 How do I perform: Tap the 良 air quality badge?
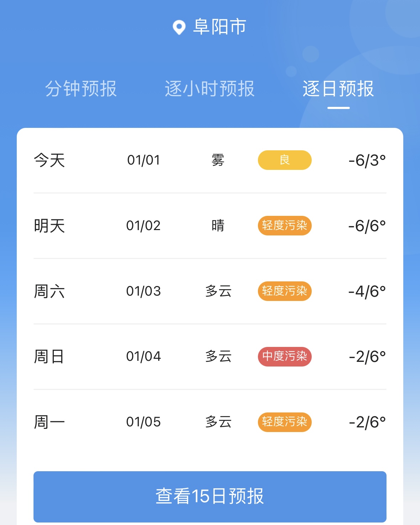(285, 160)
